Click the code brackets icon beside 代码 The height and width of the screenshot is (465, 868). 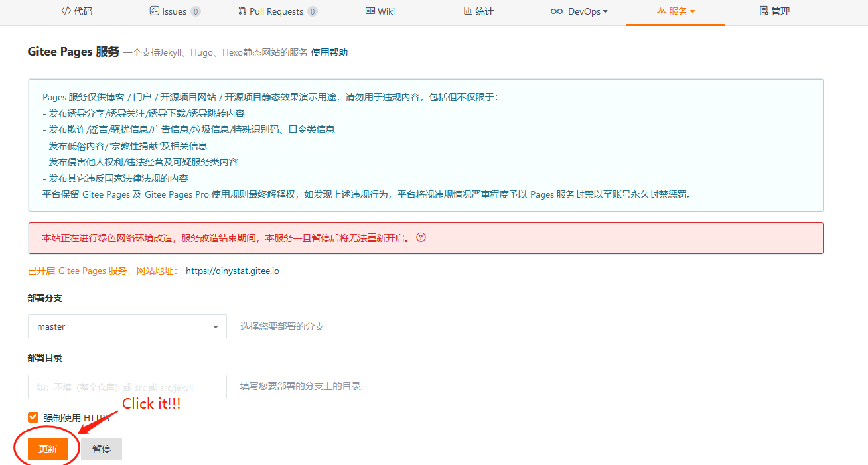click(66, 11)
